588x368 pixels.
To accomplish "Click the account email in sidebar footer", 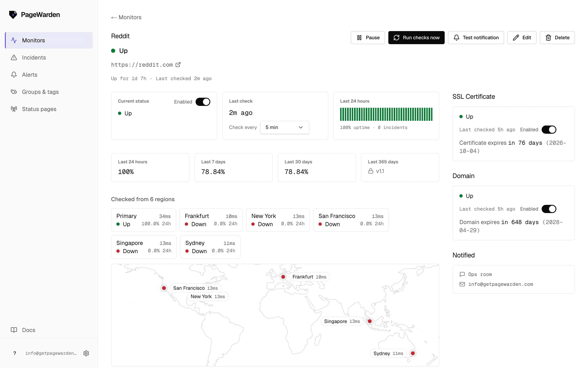I will click(x=51, y=353).
